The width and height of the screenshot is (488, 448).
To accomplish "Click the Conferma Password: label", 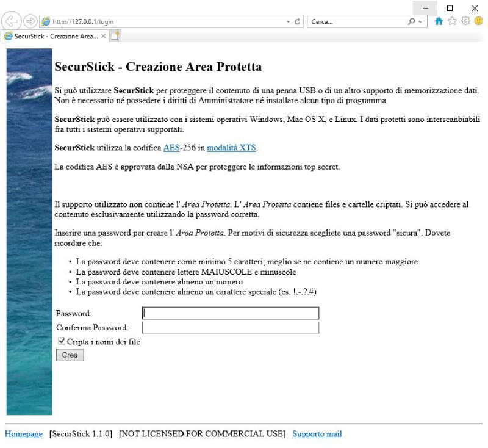I will coord(92,328).
